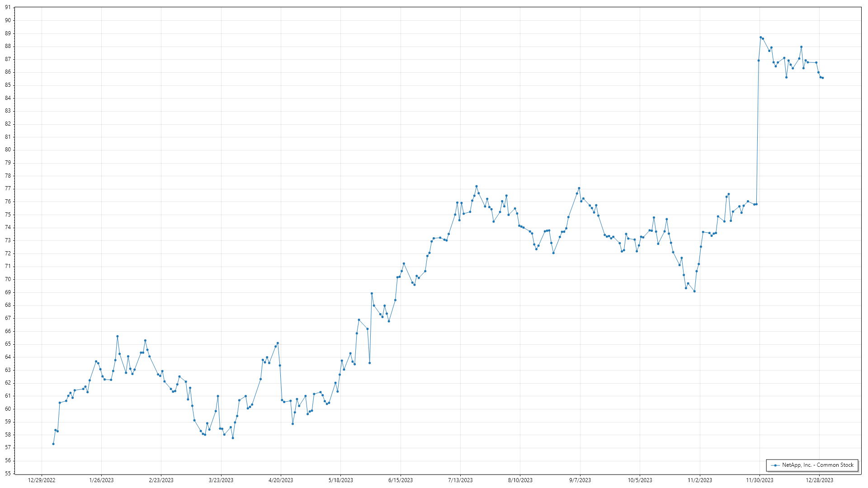Click the 9/7/2023 x-axis date label
Image resolution: width=868 pixels, height=488 pixels.
click(580, 480)
